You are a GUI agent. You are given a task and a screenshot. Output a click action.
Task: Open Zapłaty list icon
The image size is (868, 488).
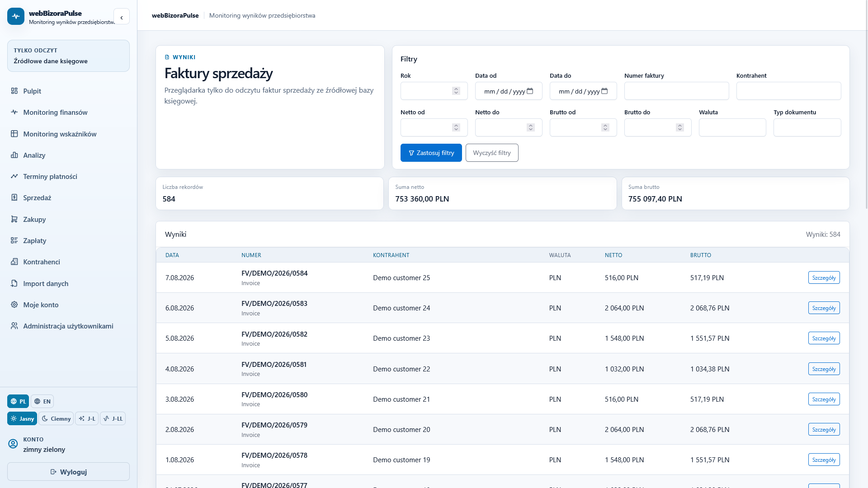click(x=14, y=240)
